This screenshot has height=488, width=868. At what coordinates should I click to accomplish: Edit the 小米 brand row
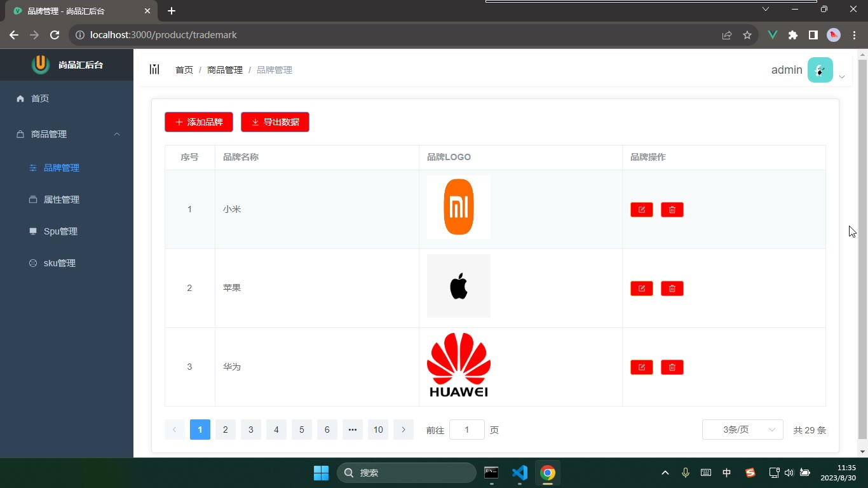tap(641, 210)
